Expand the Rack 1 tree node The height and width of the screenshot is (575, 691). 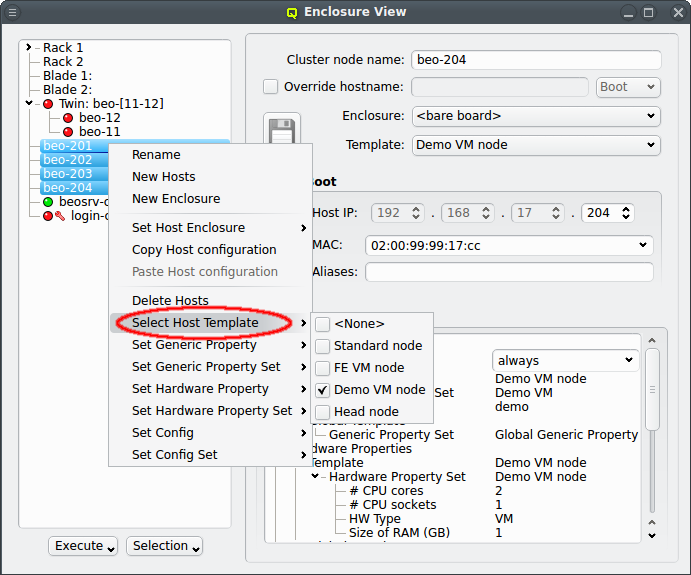click(x=29, y=48)
